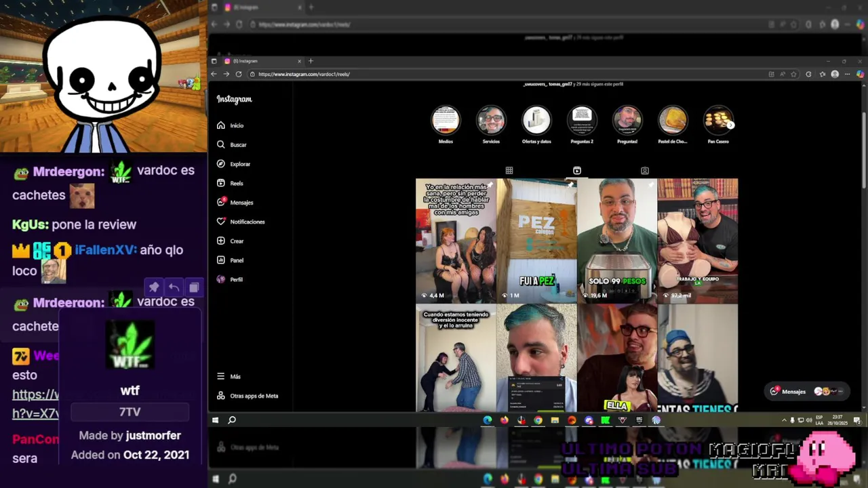
Task: Pin the hovered chat message
Action: (154, 287)
